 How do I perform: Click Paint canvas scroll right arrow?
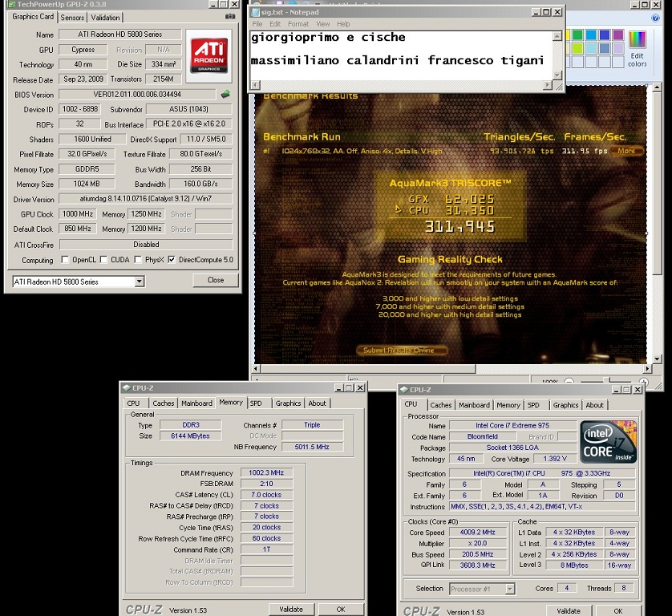click(648, 368)
